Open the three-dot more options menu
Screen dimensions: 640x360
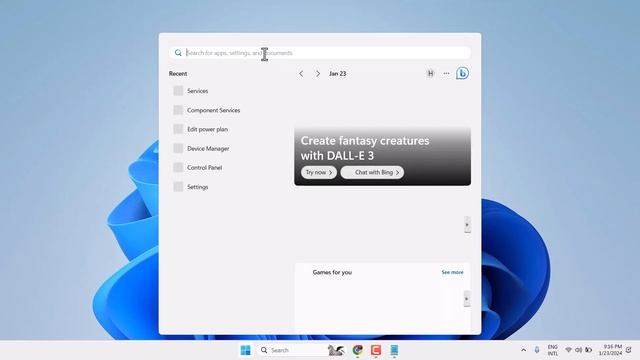[446, 73]
